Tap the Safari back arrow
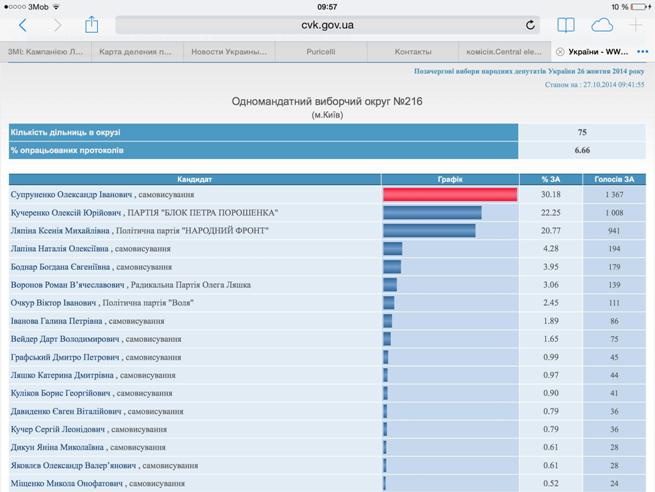 point(23,25)
